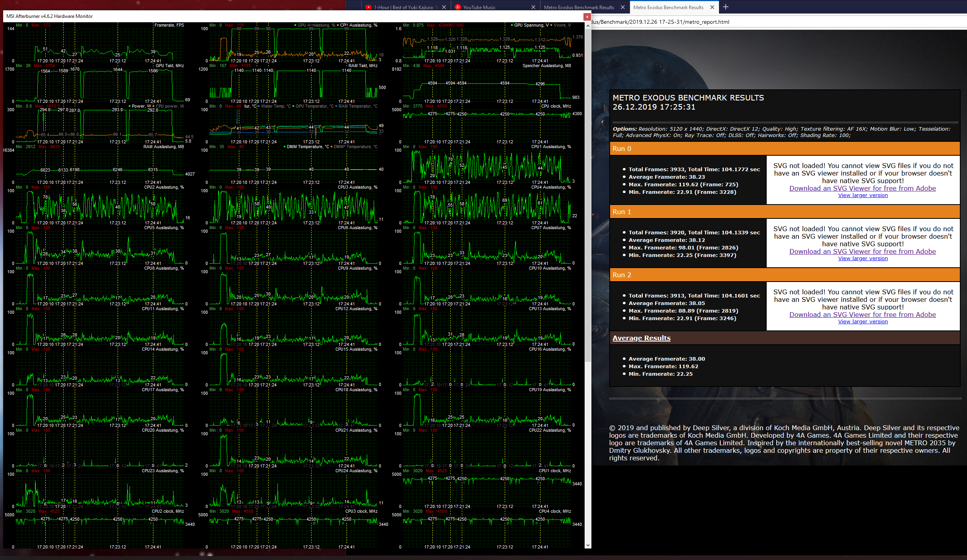Screen dimensions: 967x560
Task: Close the YouTube Music tab
Action: [533, 7]
